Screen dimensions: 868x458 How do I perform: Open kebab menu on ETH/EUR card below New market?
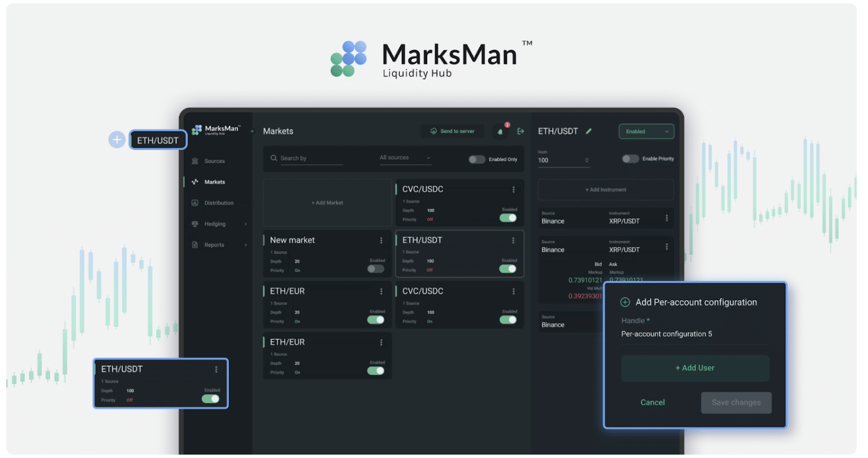click(x=381, y=291)
